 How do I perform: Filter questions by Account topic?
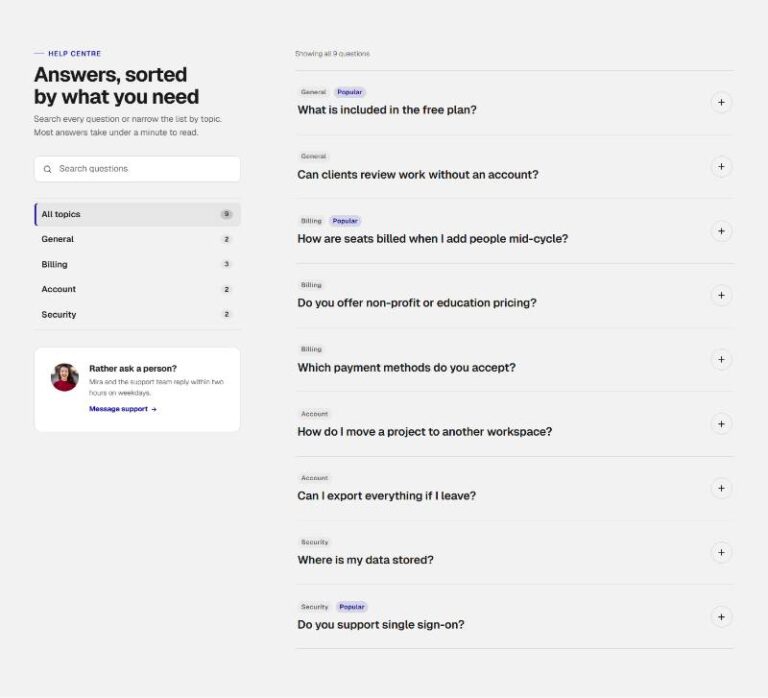pyautogui.click(x=137, y=289)
